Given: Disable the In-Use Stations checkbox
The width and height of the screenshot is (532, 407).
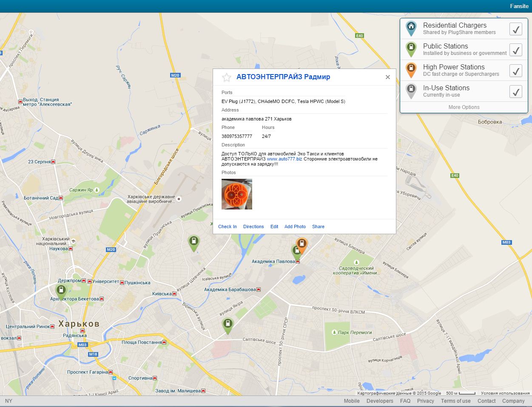Looking at the screenshot, I should click(x=515, y=92).
